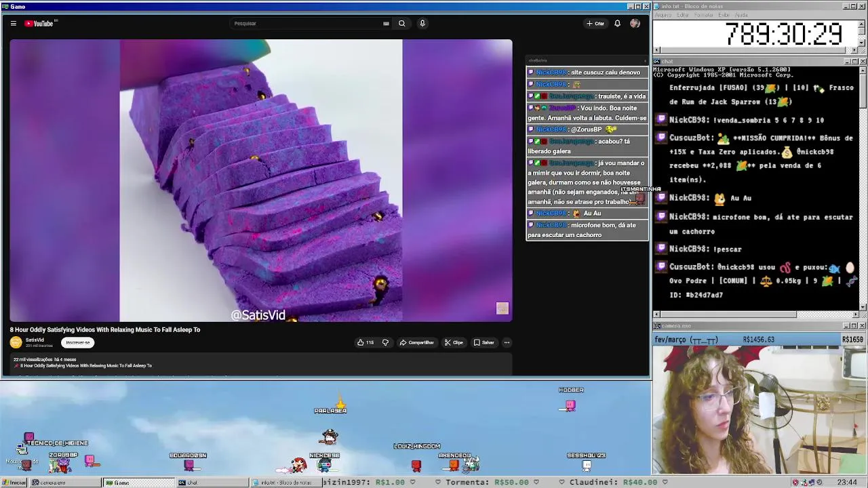Click the Notepad horizontal scroll-right arrow
Screen dimensions: 868x488
[854, 50]
